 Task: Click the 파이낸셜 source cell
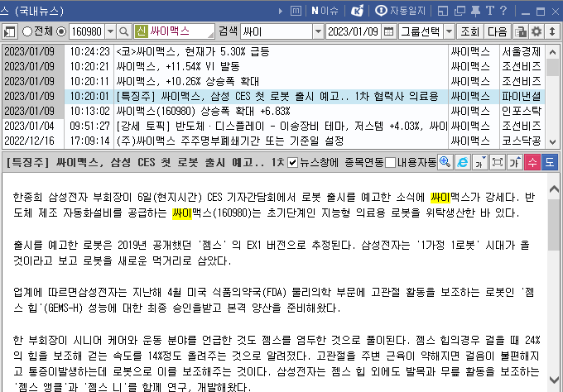pos(522,97)
